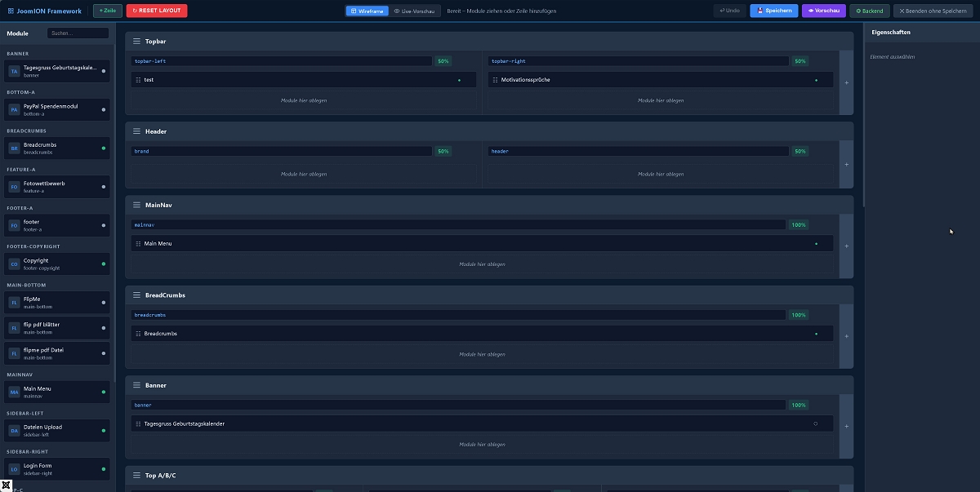
Task: Click the Undo button
Action: [729, 11]
